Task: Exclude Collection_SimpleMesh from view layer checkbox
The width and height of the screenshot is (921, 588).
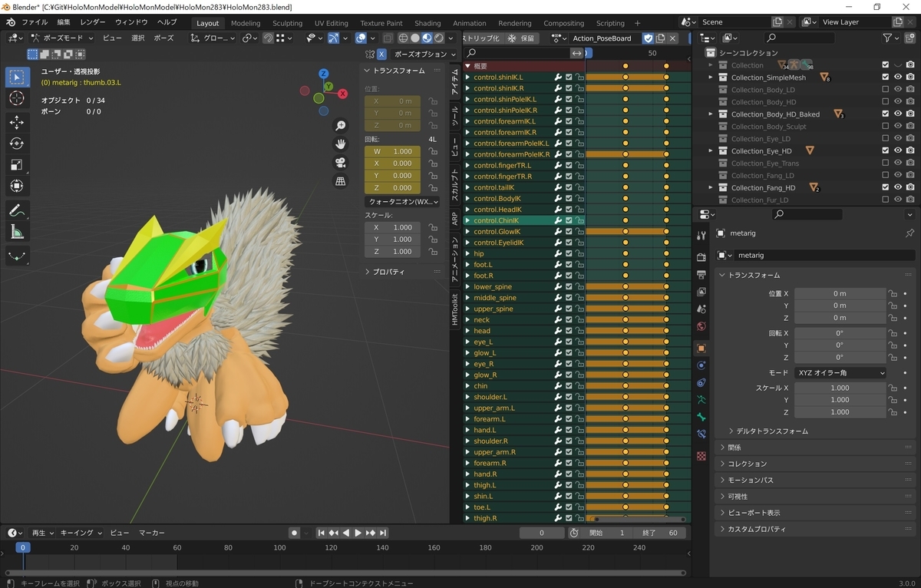Action: [x=886, y=78]
